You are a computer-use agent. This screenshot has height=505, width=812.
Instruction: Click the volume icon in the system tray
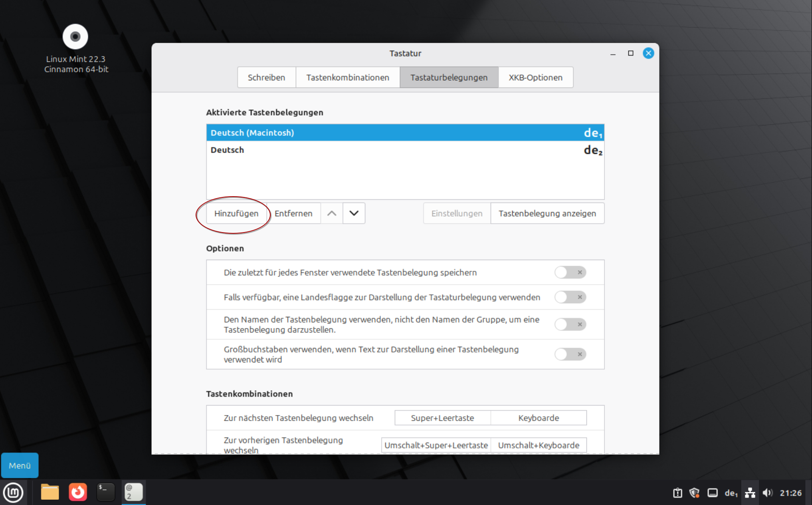pos(767,493)
